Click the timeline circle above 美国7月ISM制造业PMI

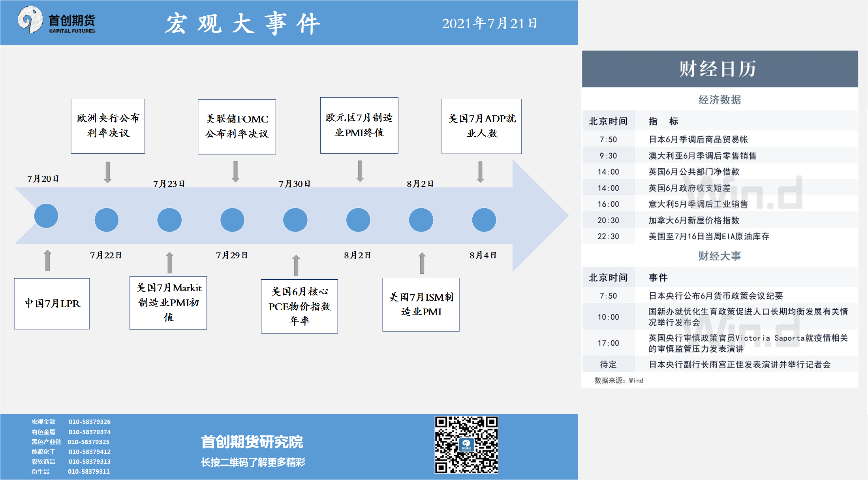tap(421, 220)
